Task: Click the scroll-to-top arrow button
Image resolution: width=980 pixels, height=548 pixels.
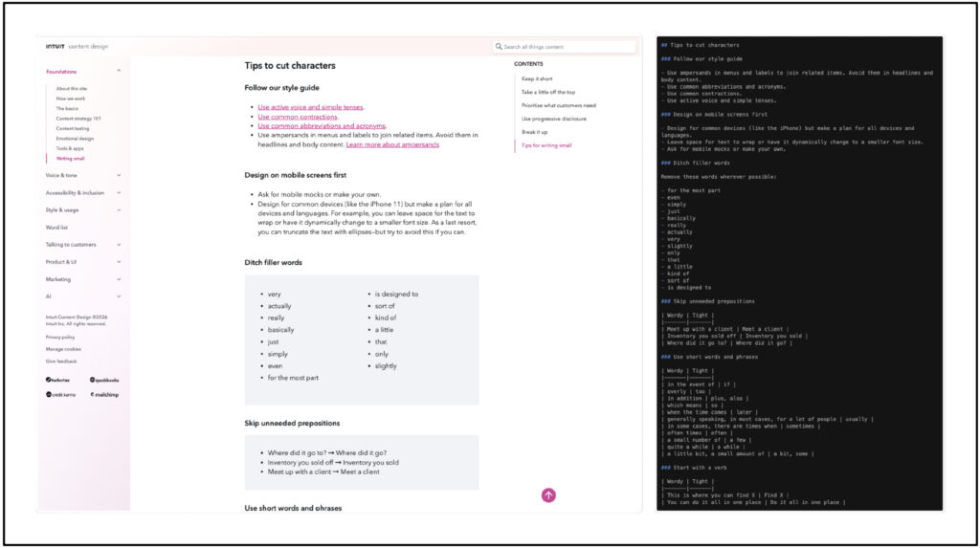Action: click(x=548, y=495)
